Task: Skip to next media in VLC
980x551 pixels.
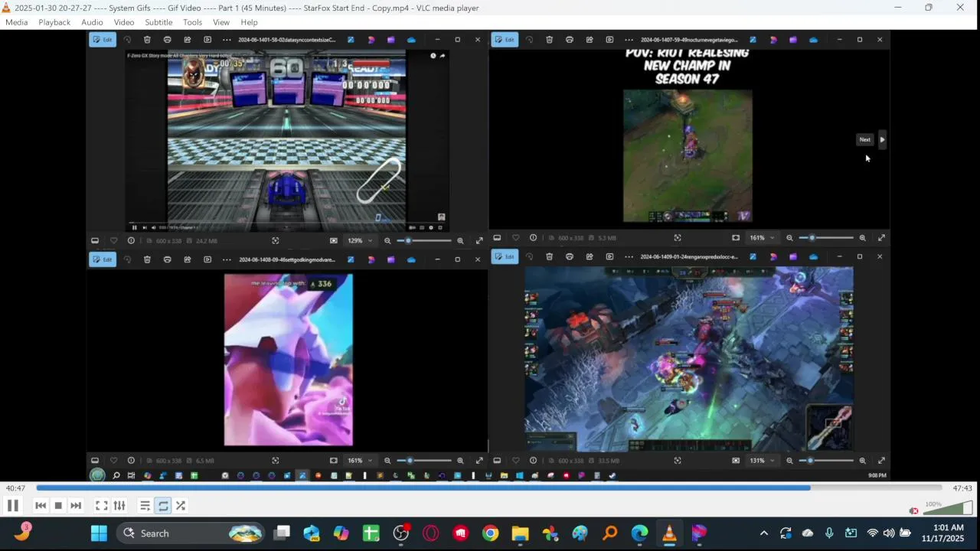Action: [x=76, y=506]
